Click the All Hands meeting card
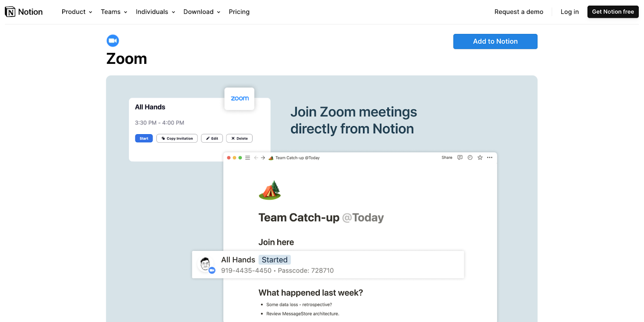Viewport: 644px width, 322px height. pos(327,265)
